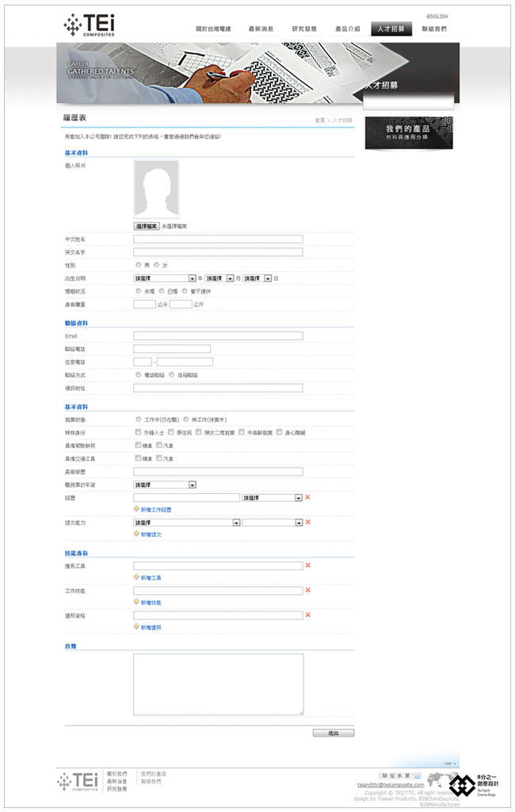Viewport: 515px width, 812px height.
Task: Click the mailing address (通訊地址) field
Action: [x=218, y=388]
